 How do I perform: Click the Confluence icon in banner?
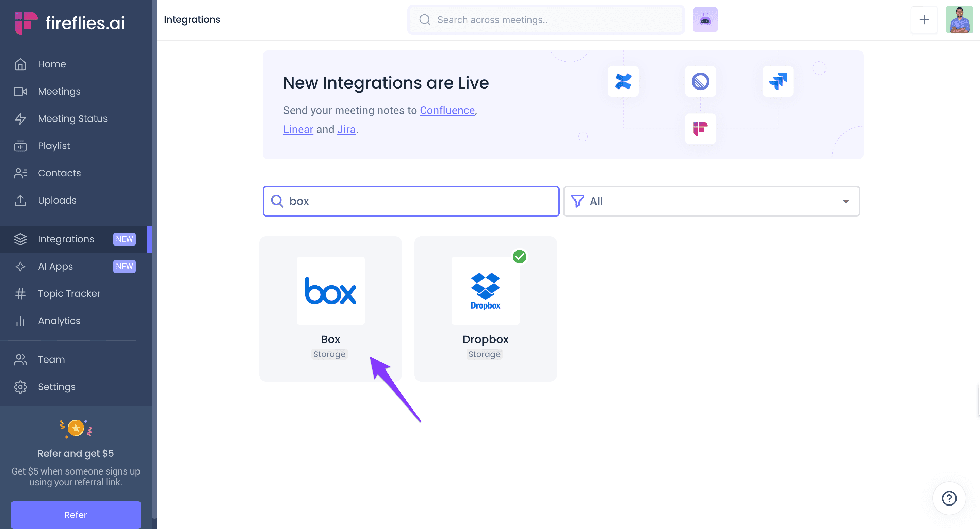pos(623,81)
